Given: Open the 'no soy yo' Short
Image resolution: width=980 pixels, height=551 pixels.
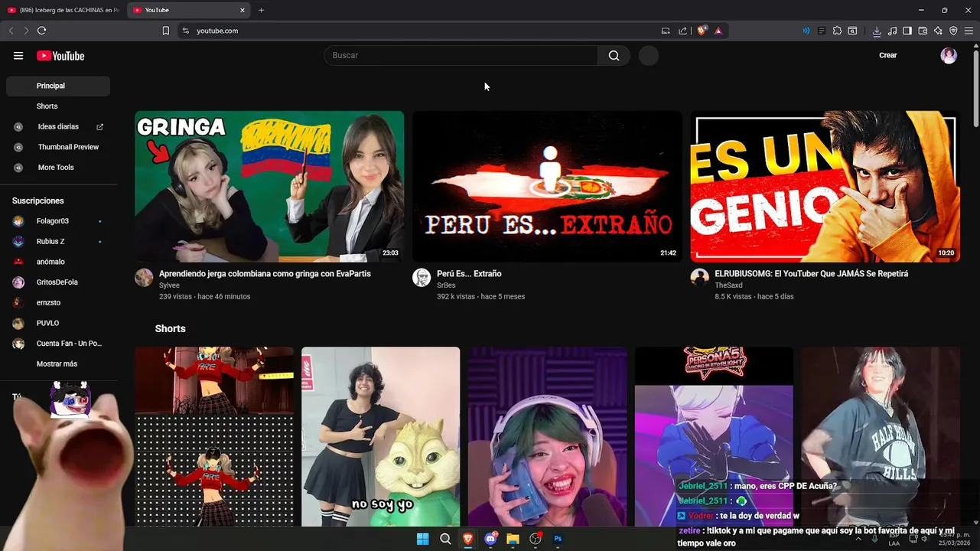Looking at the screenshot, I should (x=380, y=437).
